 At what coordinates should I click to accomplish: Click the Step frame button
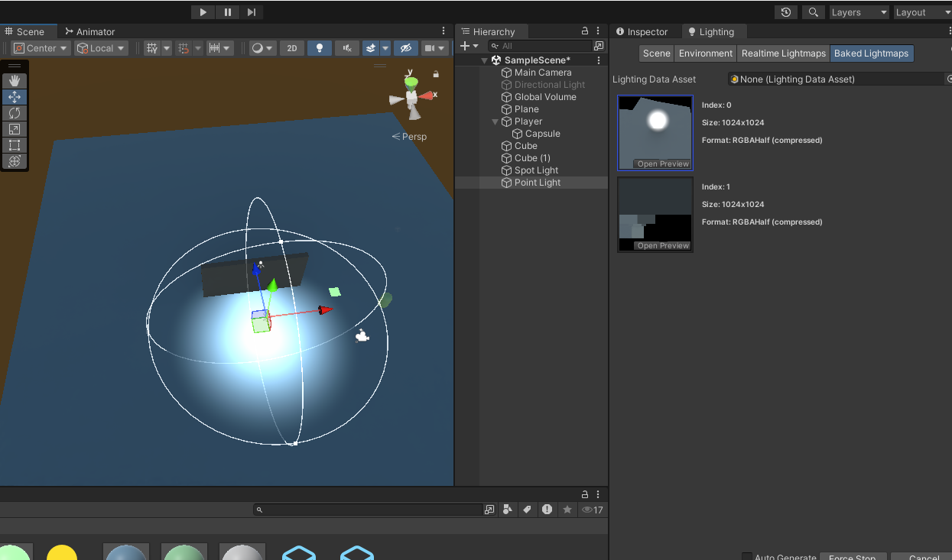(x=252, y=11)
